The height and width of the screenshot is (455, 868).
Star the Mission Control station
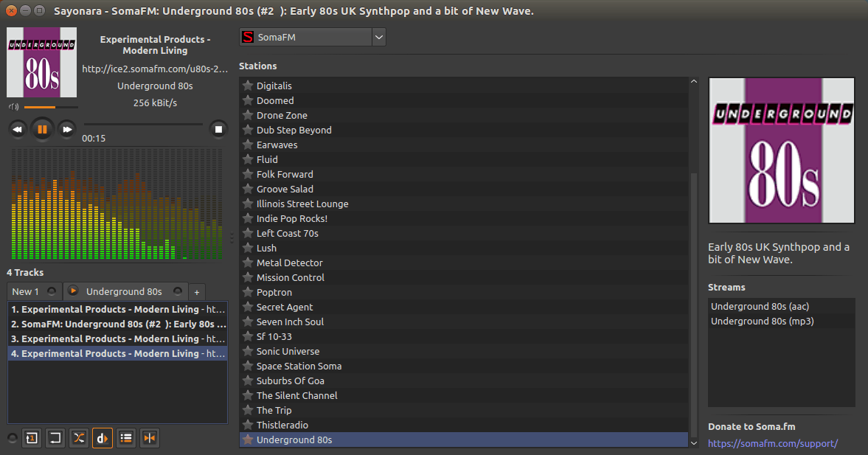point(248,278)
